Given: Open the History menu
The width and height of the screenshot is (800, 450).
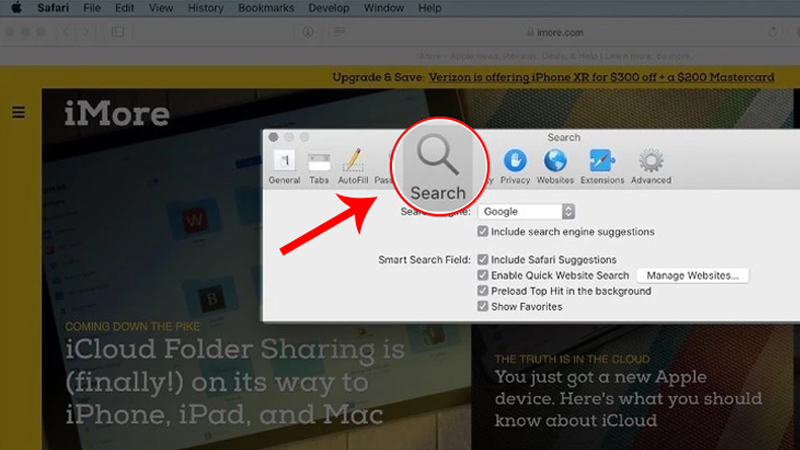Looking at the screenshot, I should pyautogui.click(x=206, y=8).
